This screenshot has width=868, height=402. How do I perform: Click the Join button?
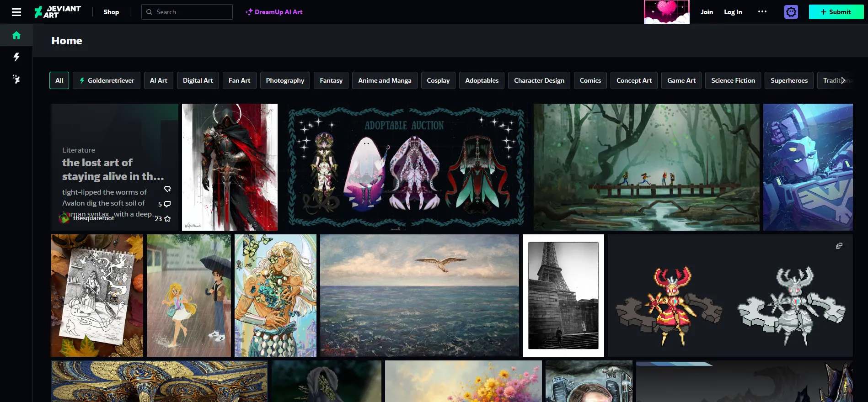pos(707,12)
